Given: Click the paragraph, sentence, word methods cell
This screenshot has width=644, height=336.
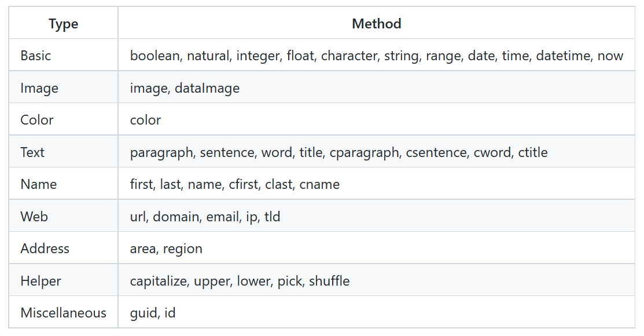Looking at the screenshot, I should tap(376, 151).
